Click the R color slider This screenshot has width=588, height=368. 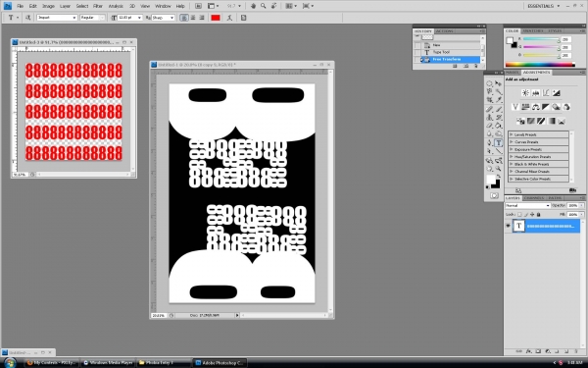pos(541,39)
